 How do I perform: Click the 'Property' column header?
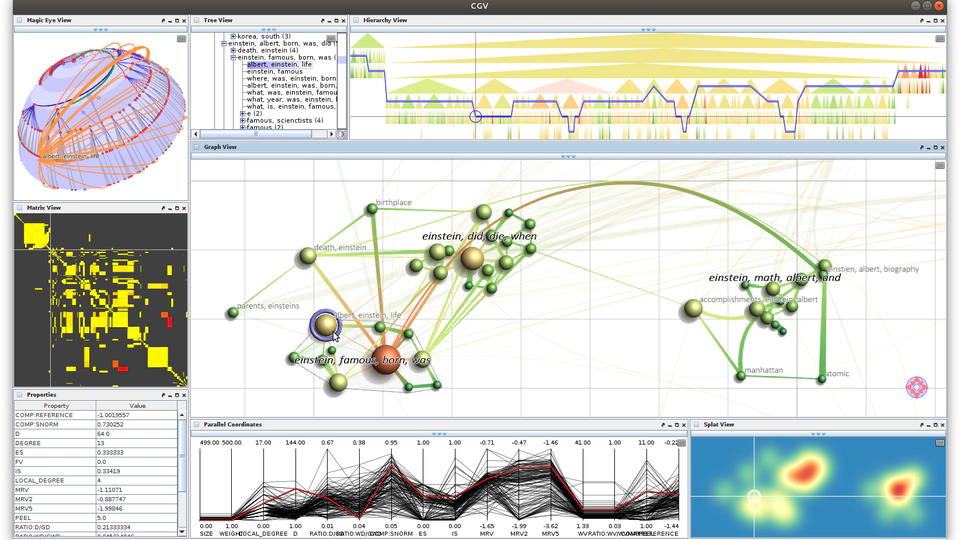pyautogui.click(x=56, y=406)
